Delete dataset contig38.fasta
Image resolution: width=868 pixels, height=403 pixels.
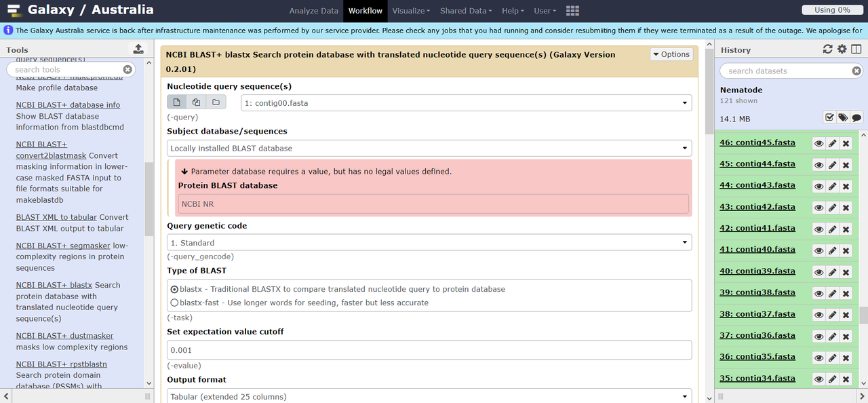tap(846, 294)
